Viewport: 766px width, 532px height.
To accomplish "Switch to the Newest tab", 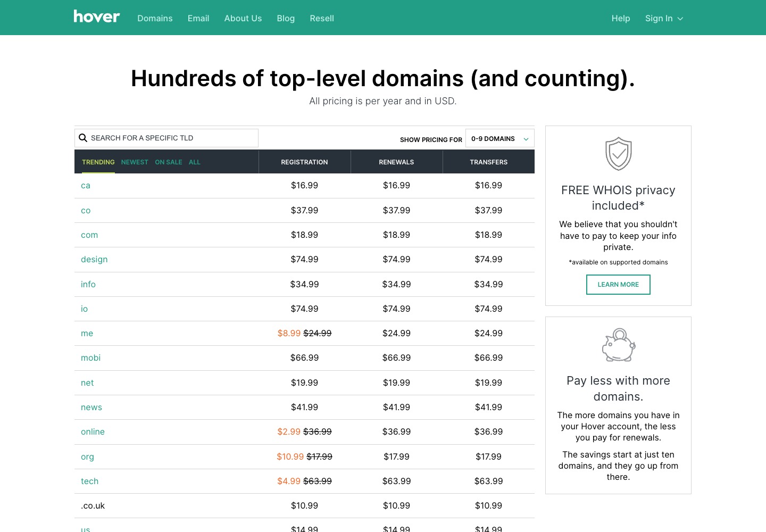I will pyautogui.click(x=135, y=162).
